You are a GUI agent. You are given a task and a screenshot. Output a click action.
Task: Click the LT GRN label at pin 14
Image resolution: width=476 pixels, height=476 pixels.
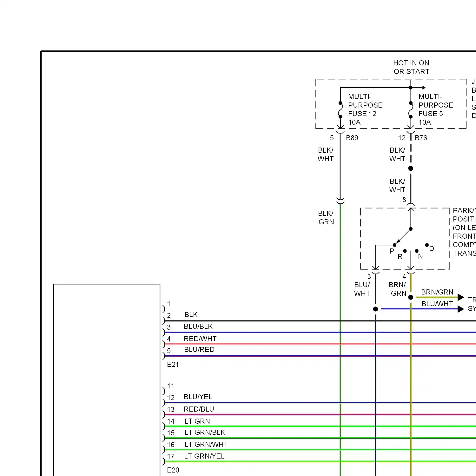[197, 421]
